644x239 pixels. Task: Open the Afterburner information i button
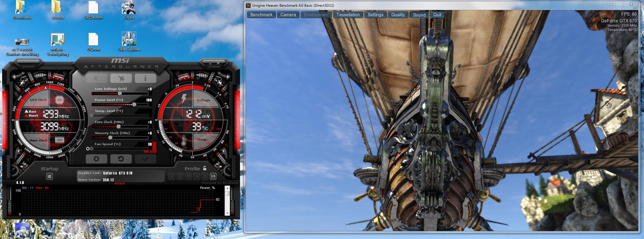click(x=145, y=78)
